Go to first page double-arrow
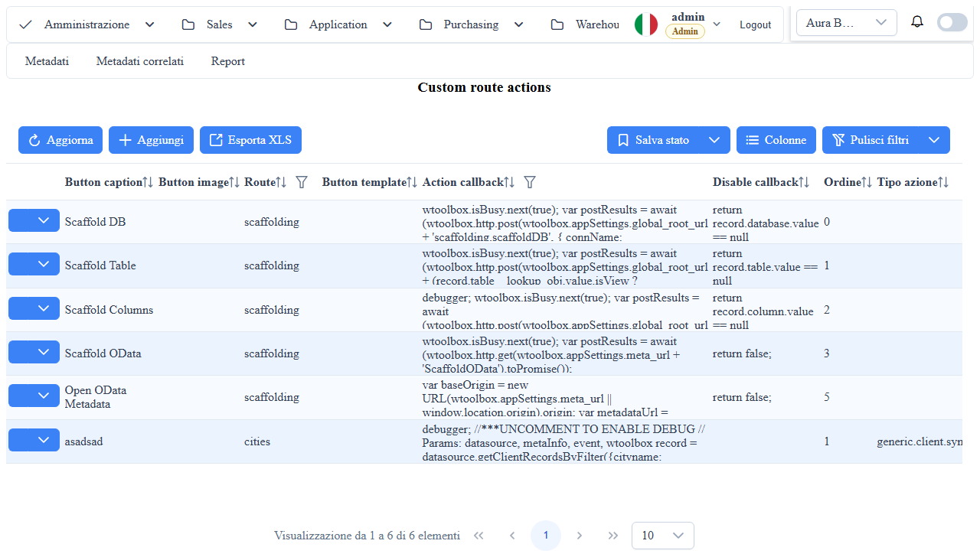The width and height of the screenshot is (980, 557). tap(479, 536)
